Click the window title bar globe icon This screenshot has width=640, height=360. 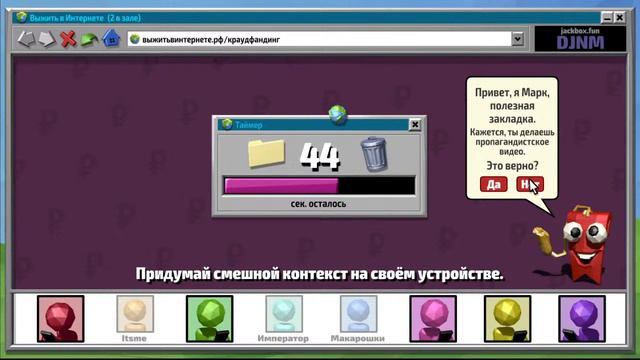pyautogui.click(x=21, y=17)
